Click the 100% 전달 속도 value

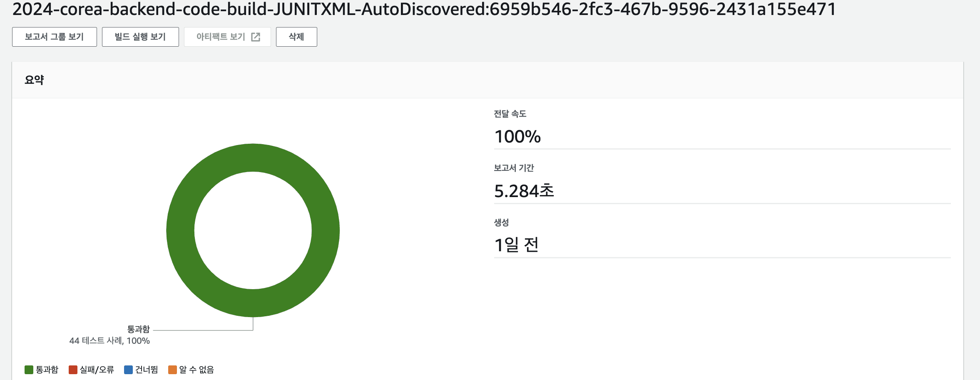517,137
